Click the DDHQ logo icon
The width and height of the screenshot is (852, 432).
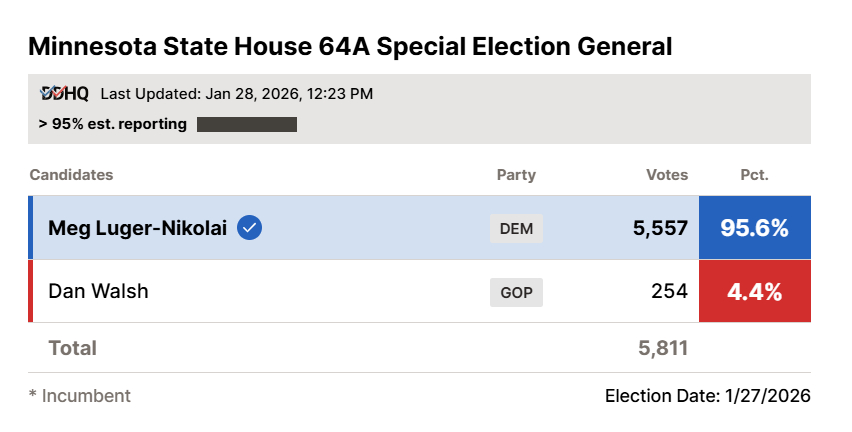tap(64, 94)
